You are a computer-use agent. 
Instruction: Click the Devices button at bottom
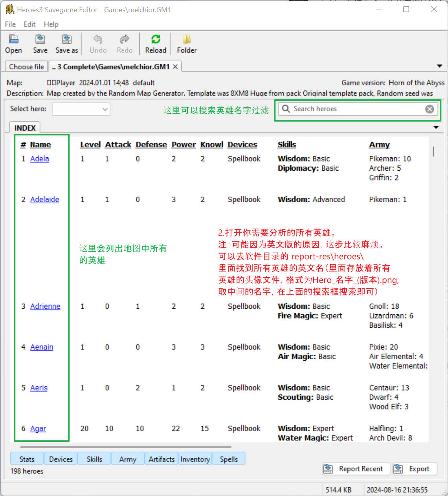[x=61, y=459]
